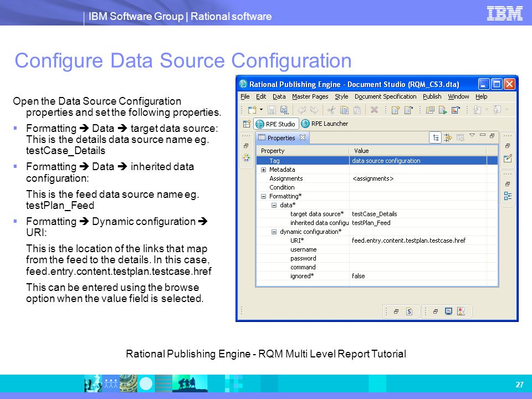
Task: Click the Value column header
Action: click(x=418, y=151)
